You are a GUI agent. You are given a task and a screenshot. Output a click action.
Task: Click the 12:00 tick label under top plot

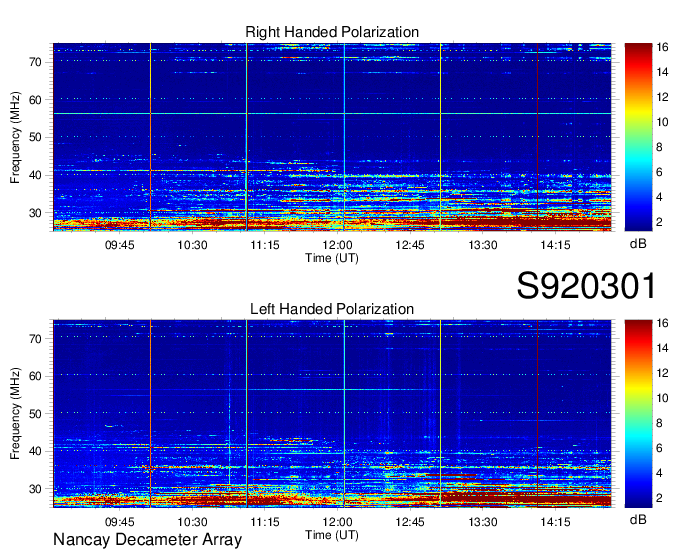(337, 245)
